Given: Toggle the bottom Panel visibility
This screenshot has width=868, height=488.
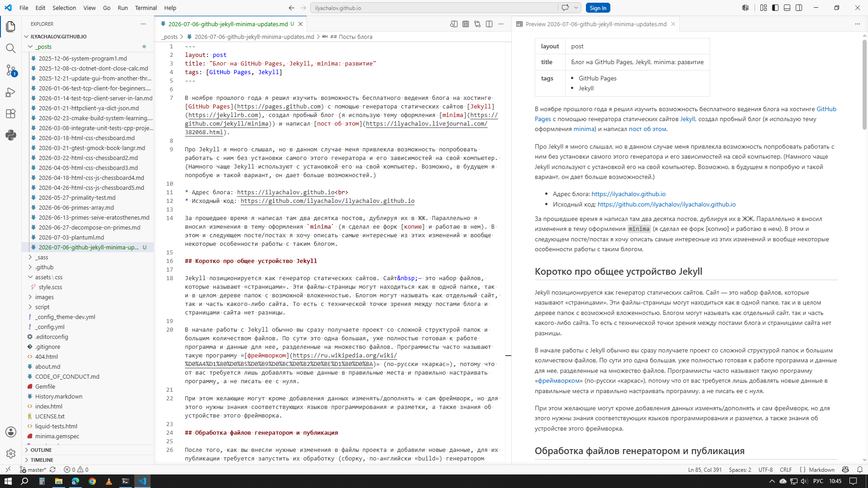Looking at the screenshot, I should click(x=787, y=8).
